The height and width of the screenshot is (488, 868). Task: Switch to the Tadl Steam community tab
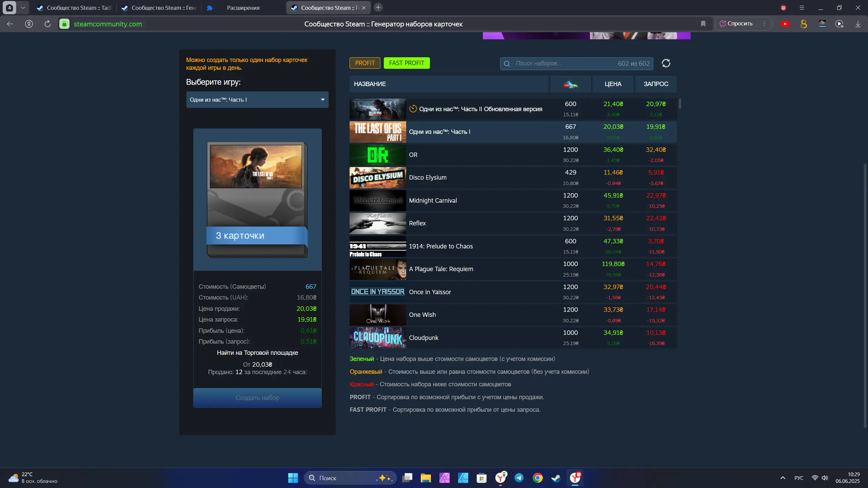click(x=74, y=8)
